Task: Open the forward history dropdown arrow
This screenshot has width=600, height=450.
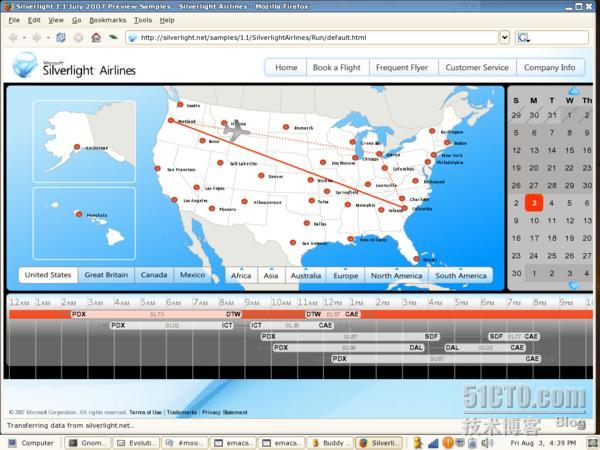Action: (48, 38)
